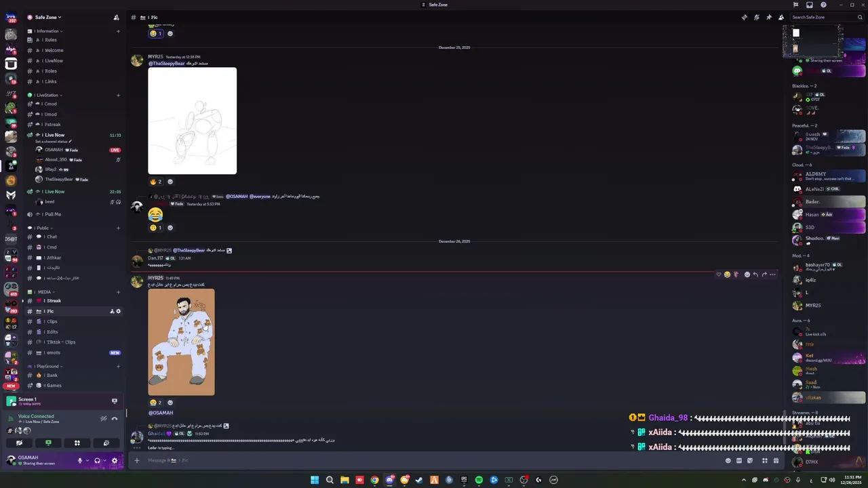Click the Pic channel settings gear
This screenshot has width=868, height=488.
118,311
